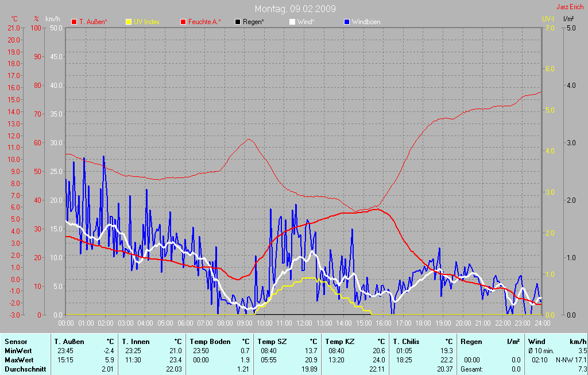Click the 'l/m²' axis unit above chart
The width and height of the screenshot is (588, 375).
point(568,18)
